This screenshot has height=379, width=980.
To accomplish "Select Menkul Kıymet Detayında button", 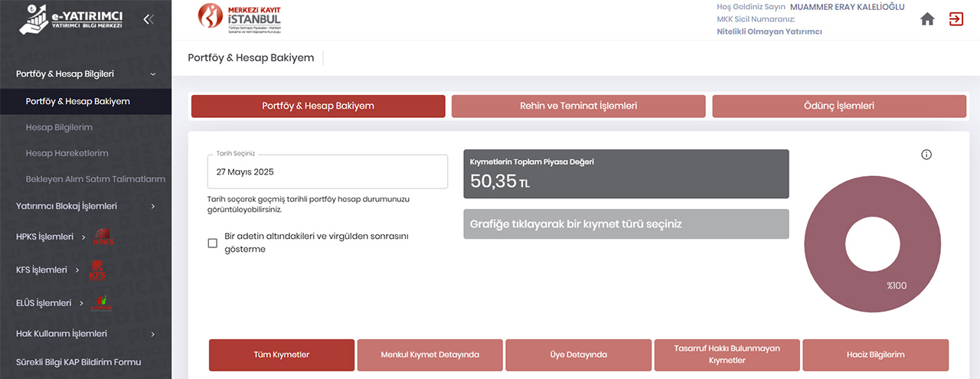I will coord(430,355).
